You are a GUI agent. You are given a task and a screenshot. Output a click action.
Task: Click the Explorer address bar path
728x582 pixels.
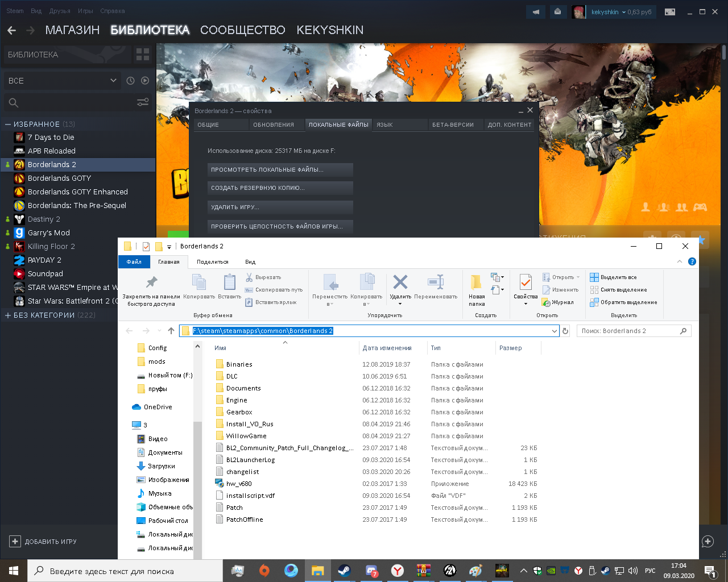(263, 331)
